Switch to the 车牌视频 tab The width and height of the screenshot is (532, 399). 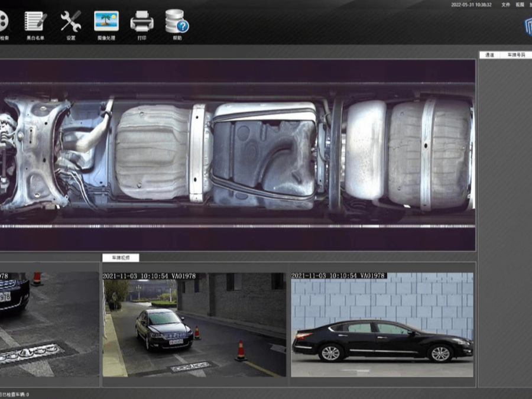pyautogui.click(x=121, y=258)
